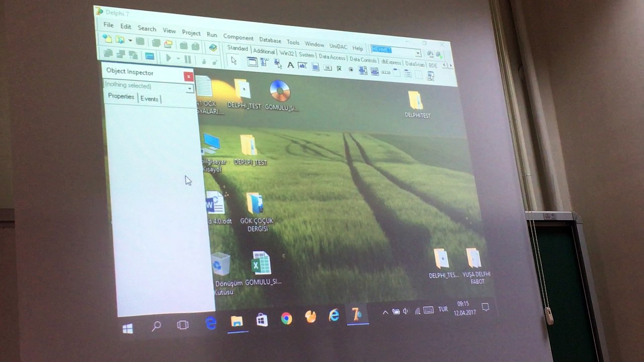Open the Action Center notifications icon

(x=485, y=307)
